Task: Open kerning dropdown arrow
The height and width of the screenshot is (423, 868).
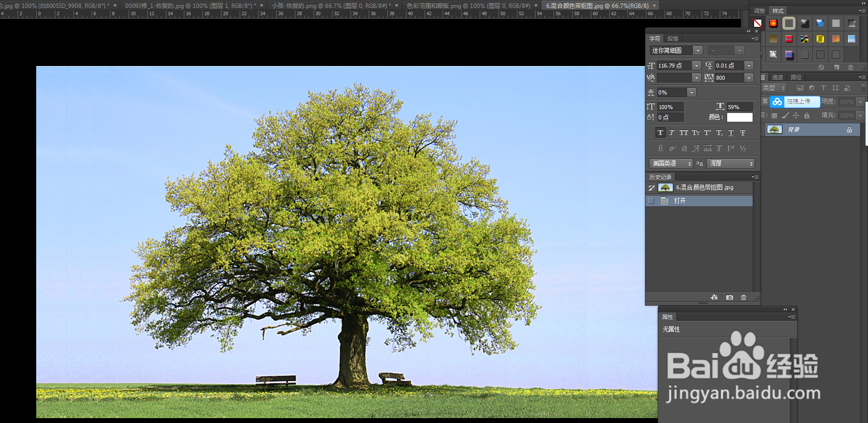Action: click(x=696, y=78)
